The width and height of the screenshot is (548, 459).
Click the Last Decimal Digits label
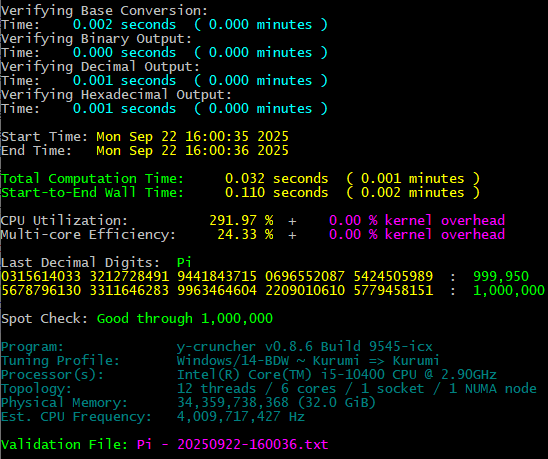tap(80, 263)
